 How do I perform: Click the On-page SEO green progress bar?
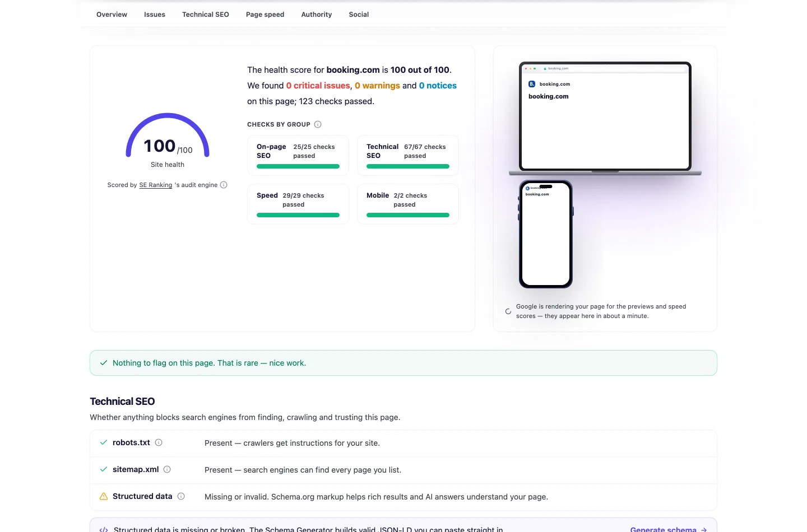[298, 166]
